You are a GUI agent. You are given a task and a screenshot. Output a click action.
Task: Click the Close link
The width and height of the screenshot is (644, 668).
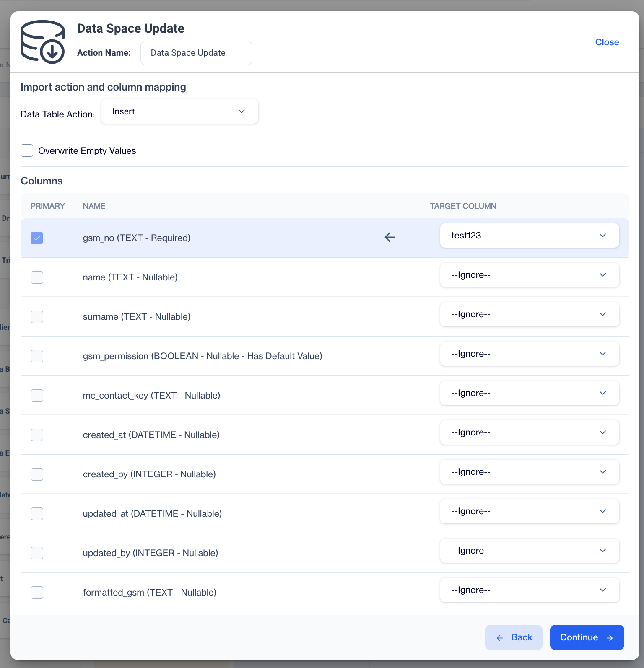[607, 42]
